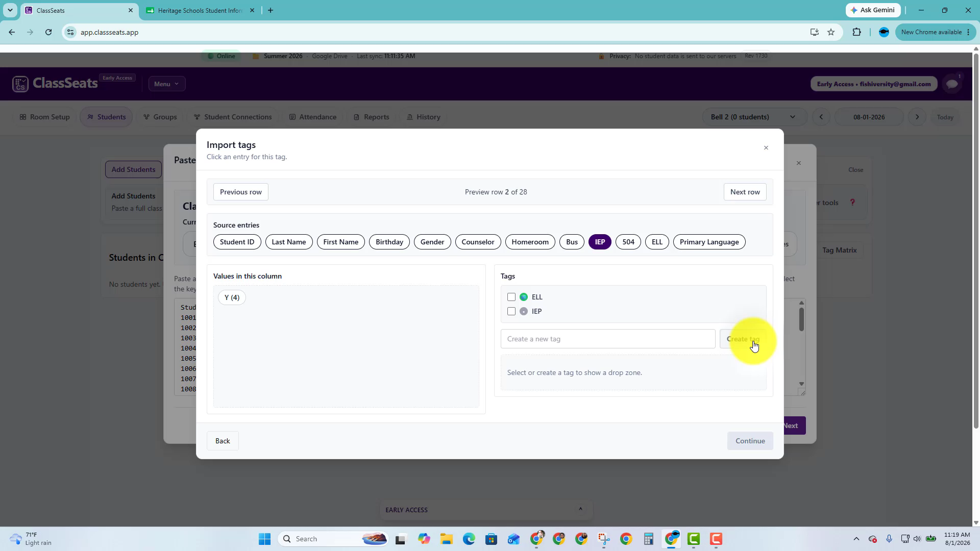
Task: Go to Previous row in preview
Action: pyautogui.click(x=240, y=192)
